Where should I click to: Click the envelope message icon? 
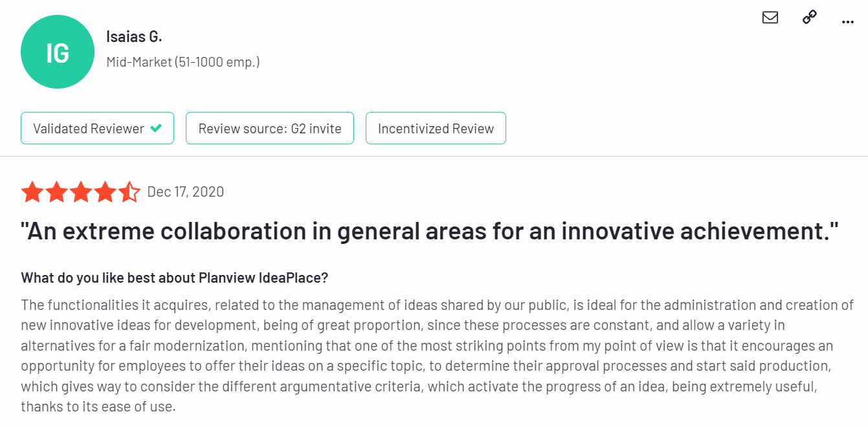click(x=770, y=17)
